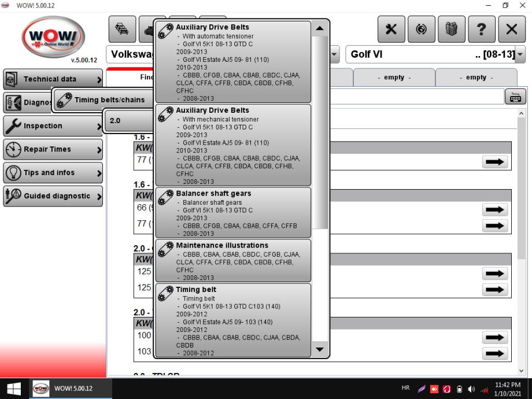
Task: Open the Tips and infos menu
Action: [x=53, y=173]
